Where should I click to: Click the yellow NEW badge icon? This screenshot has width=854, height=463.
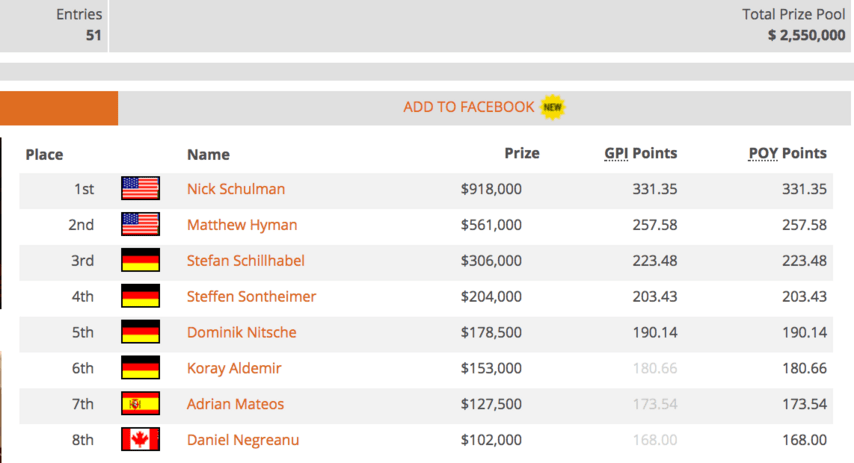[x=552, y=107]
